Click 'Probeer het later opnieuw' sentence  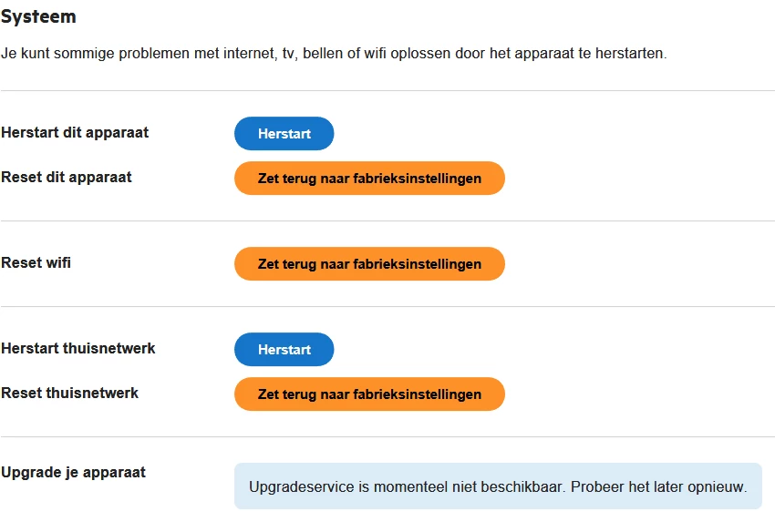pyautogui.click(x=658, y=487)
